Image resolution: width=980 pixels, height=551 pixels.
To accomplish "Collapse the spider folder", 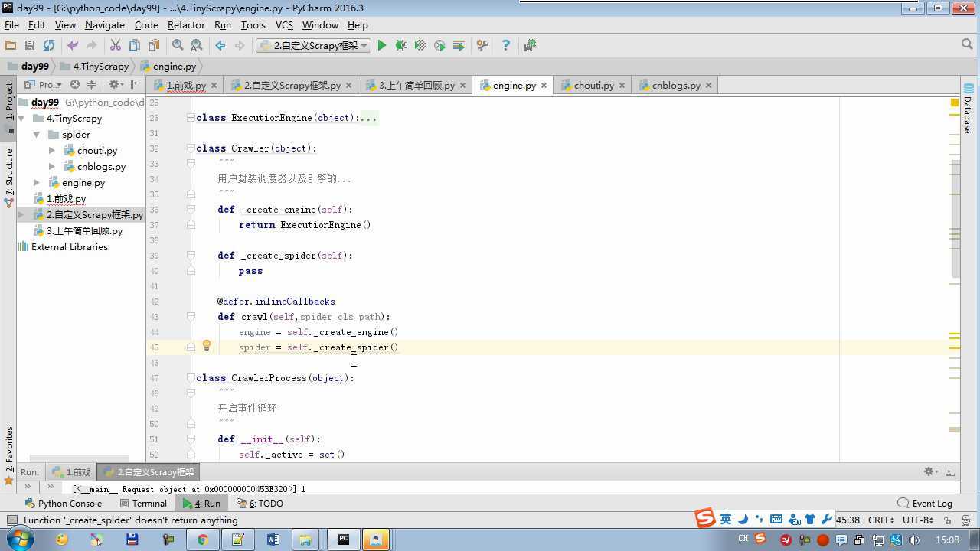I will click(x=37, y=135).
